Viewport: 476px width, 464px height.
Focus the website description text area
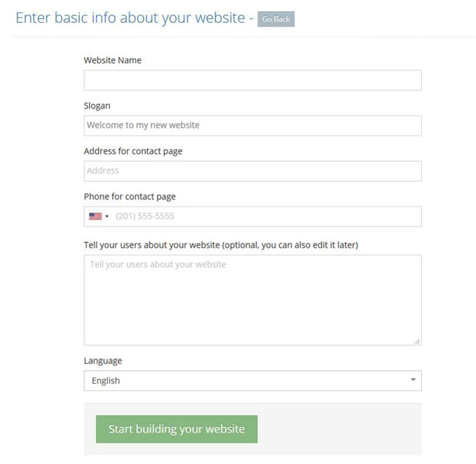pyautogui.click(x=253, y=300)
